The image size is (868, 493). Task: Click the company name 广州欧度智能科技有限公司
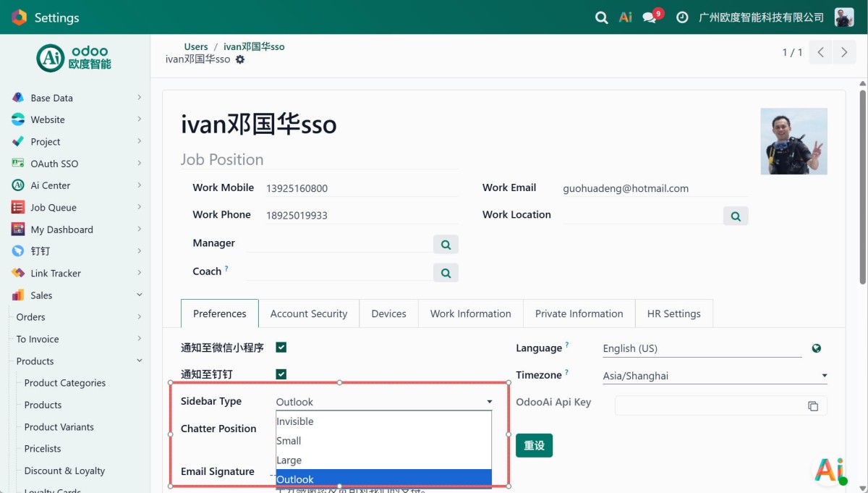(762, 17)
